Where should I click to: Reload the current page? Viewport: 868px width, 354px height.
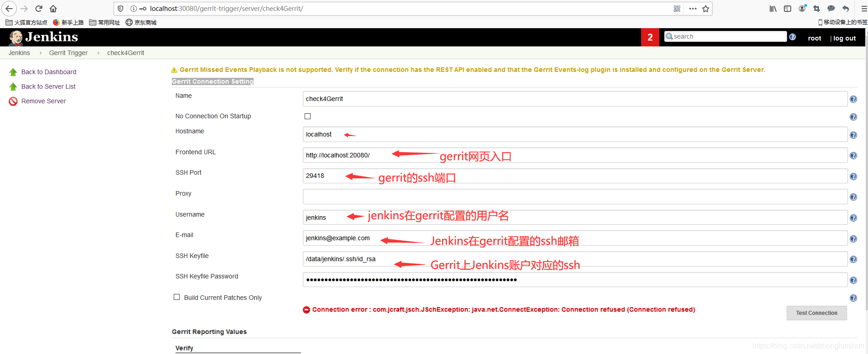[x=39, y=9]
